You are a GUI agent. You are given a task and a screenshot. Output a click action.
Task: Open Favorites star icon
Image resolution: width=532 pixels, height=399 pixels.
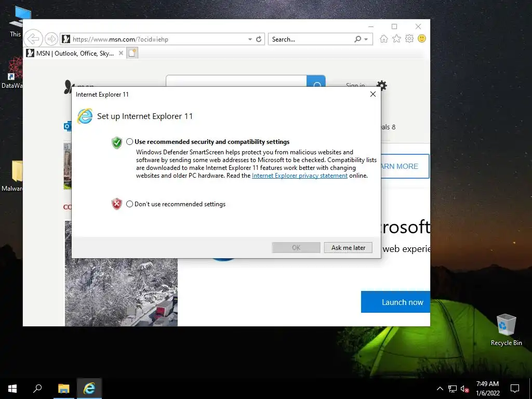point(396,38)
